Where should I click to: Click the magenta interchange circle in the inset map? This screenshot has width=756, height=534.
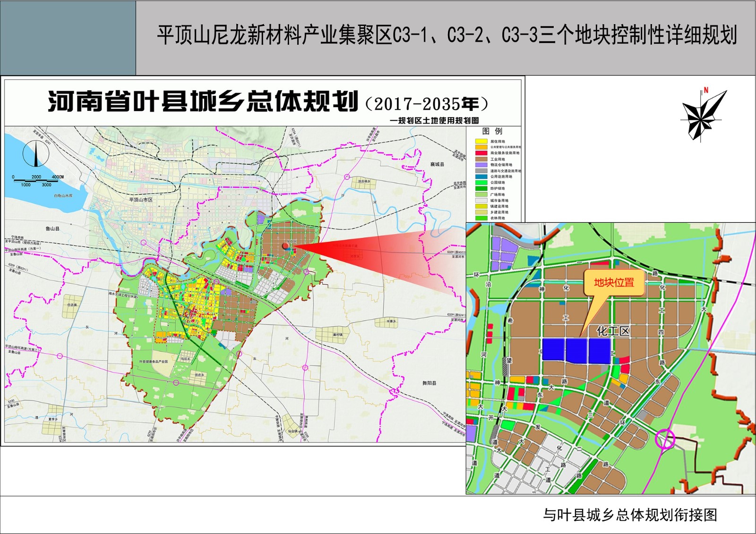665,439
